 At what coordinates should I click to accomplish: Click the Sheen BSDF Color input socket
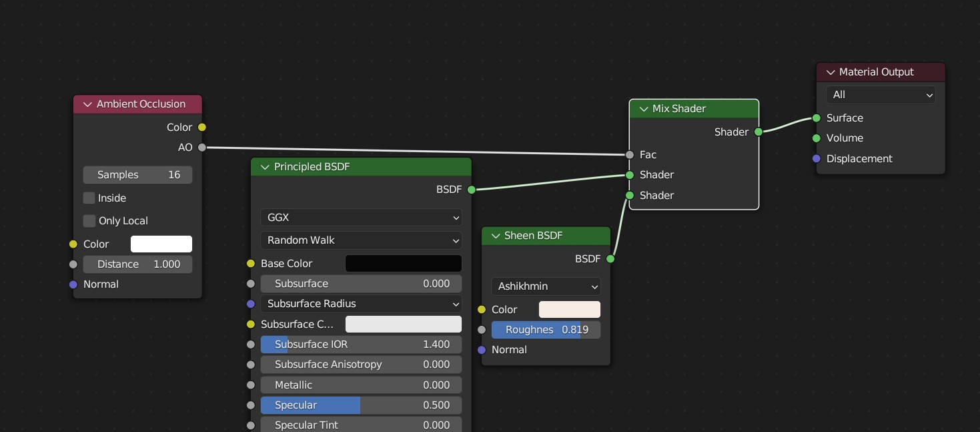[x=482, y=310]
